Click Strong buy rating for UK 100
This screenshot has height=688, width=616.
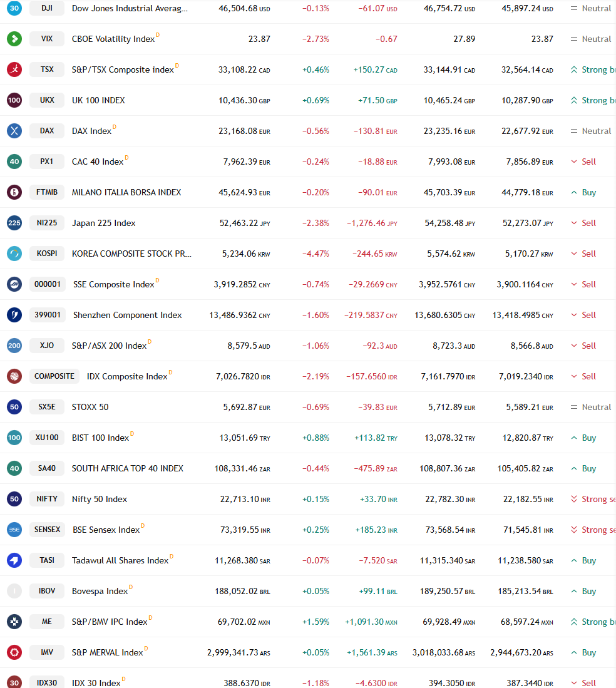pyautogui.click(x=593, y=100)
